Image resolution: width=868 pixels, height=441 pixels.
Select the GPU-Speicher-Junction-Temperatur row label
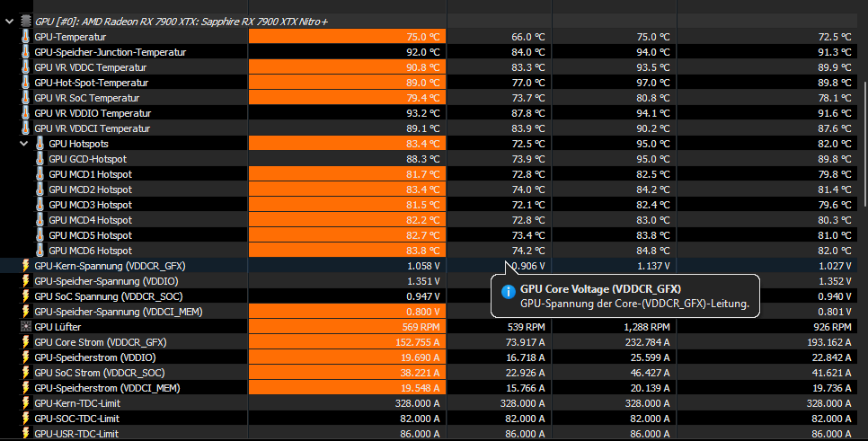click(x=111, y=53)
